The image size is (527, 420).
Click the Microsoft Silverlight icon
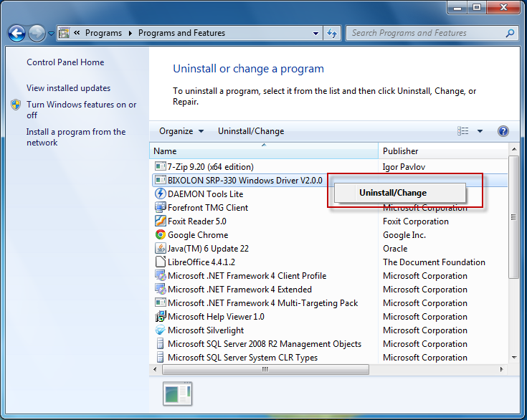click(161, 330)
